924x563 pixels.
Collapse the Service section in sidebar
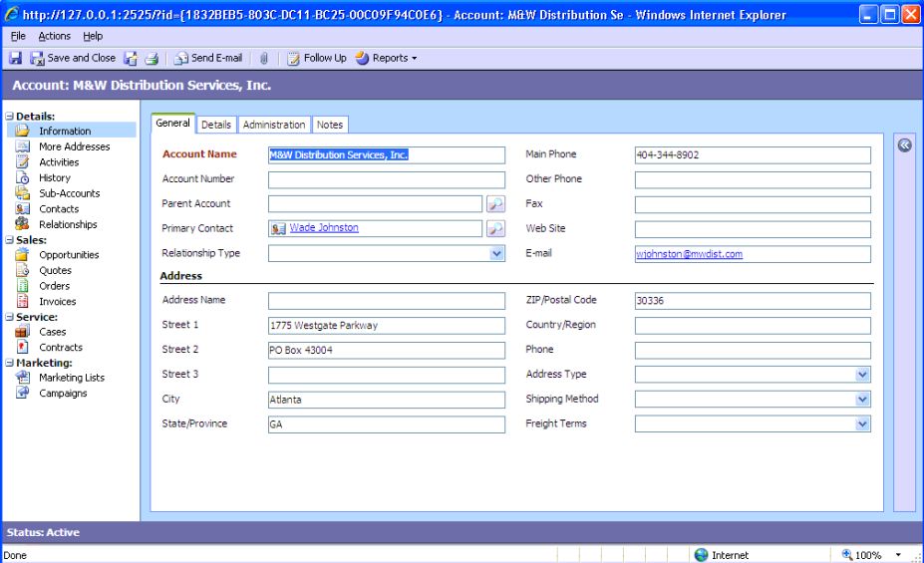coord(9,317)
